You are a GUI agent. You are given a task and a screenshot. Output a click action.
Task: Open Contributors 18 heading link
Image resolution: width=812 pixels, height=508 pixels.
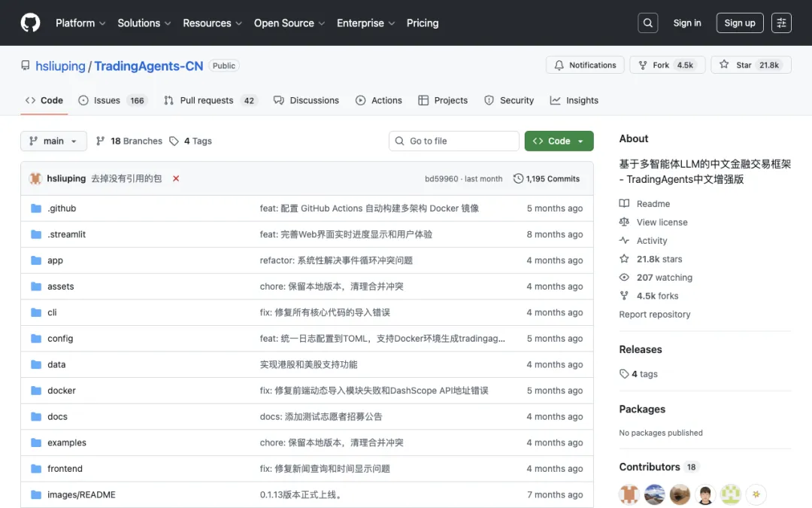click(658, 467)
